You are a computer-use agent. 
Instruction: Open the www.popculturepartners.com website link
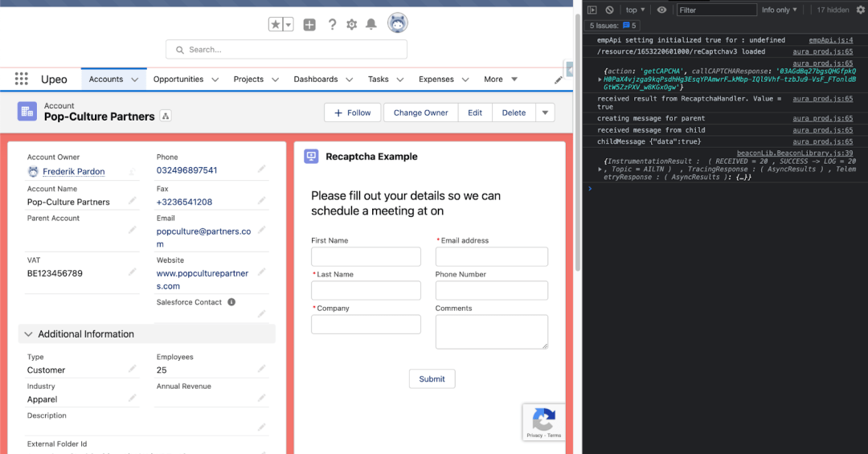click(x=203, y=280)
